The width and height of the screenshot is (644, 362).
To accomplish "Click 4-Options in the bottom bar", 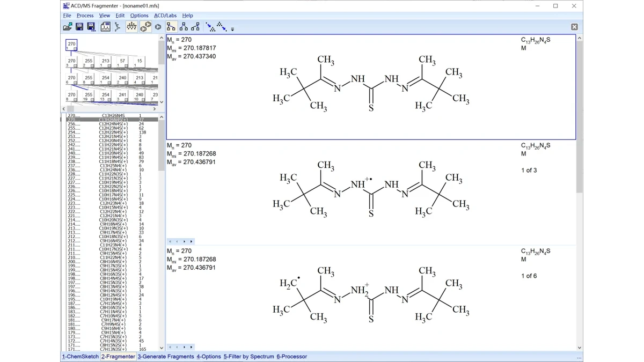I will click(x=208, y=356).
